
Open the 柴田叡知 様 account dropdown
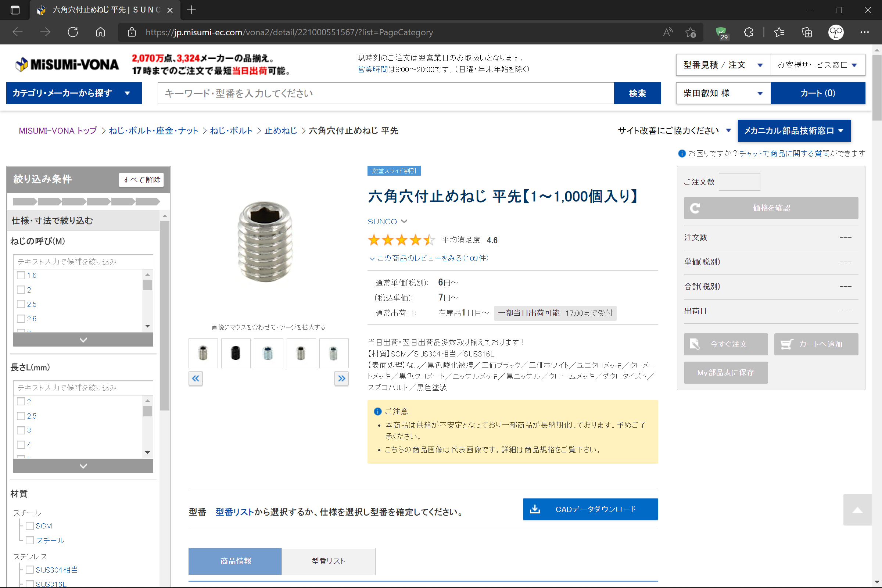point(723,93)
